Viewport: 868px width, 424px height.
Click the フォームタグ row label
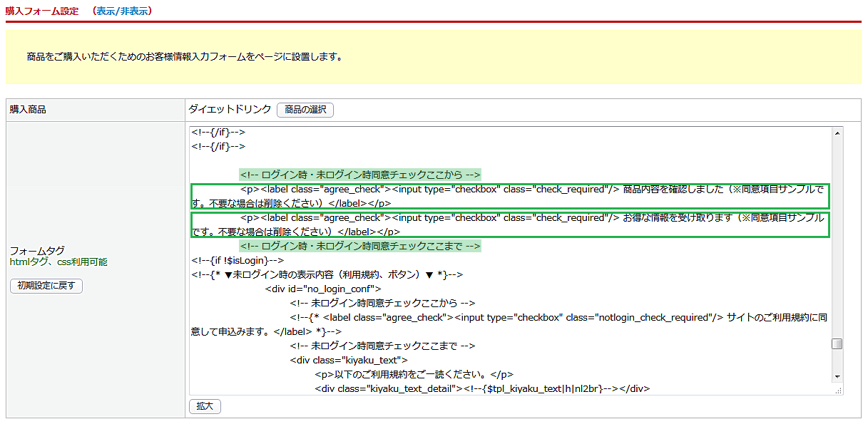pyautogui.click(x=37, y=251)
